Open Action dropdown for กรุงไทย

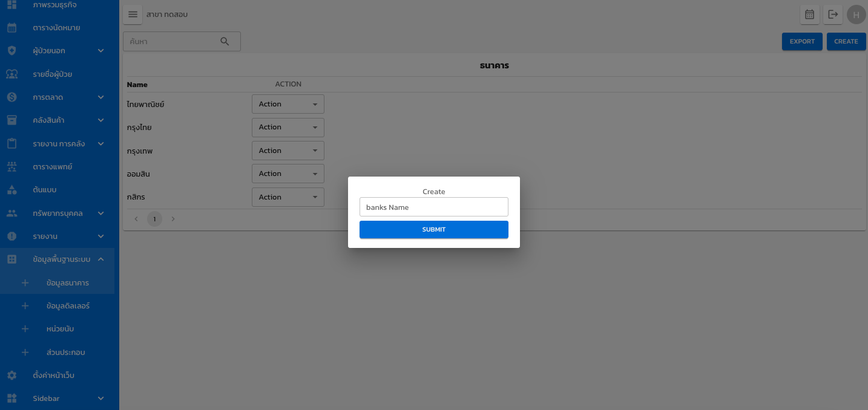pos(288,128)
